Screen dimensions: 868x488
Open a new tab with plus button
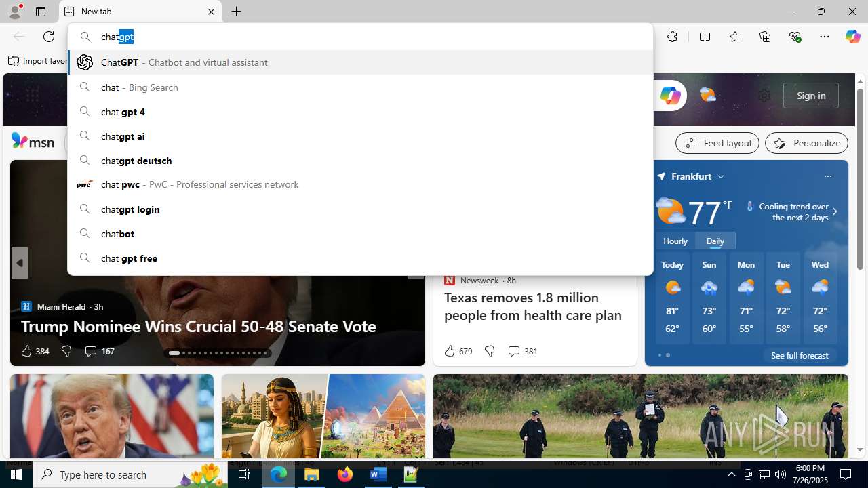tap(236, 12)
